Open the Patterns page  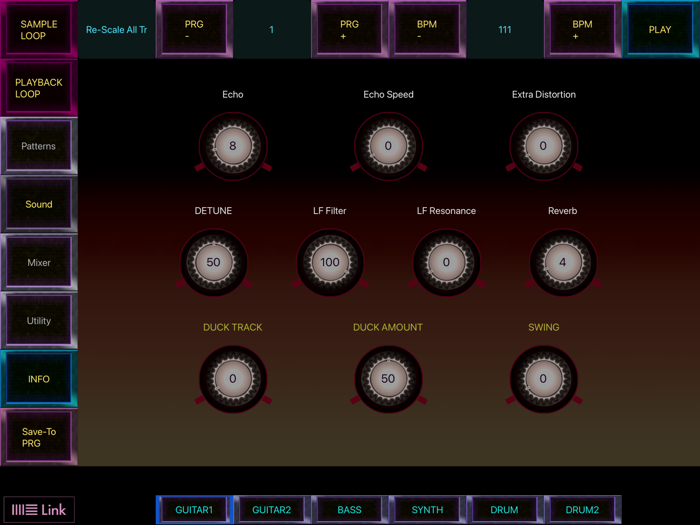coord(39,146)
